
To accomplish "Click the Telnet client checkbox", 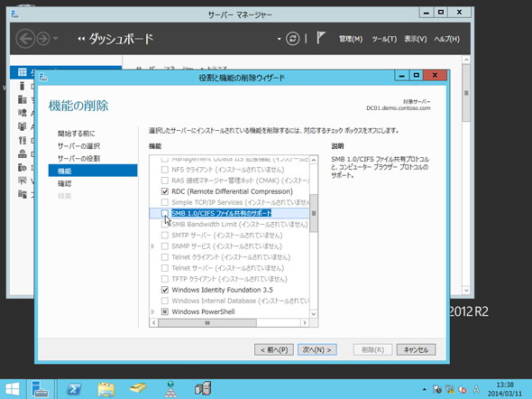I will (x=165, y=257).
